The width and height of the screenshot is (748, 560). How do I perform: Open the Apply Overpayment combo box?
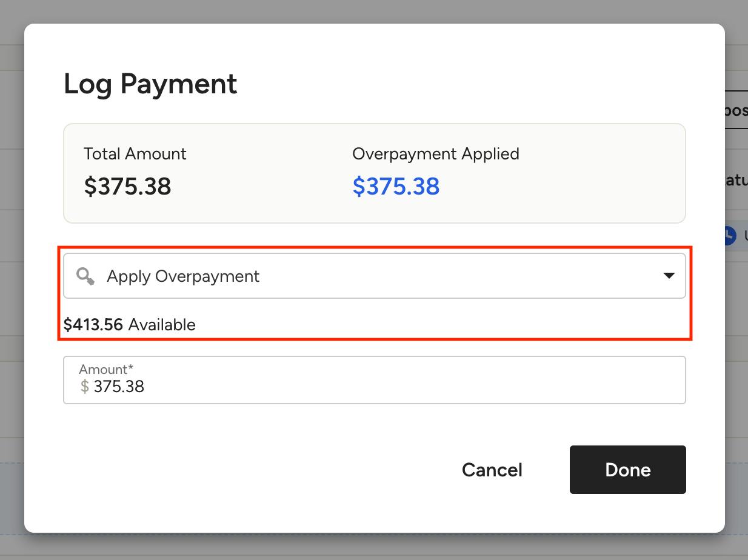pyautogui.click(x=375, y=276)
